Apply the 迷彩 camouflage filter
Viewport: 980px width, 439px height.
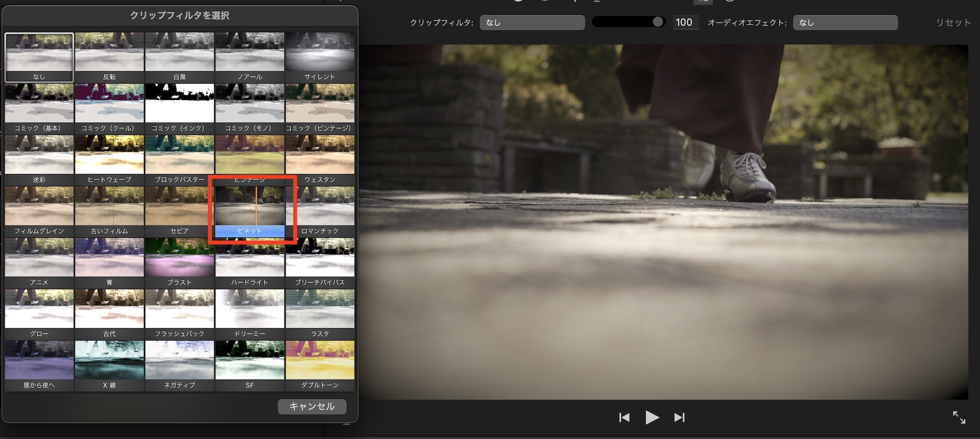point(39,160)
